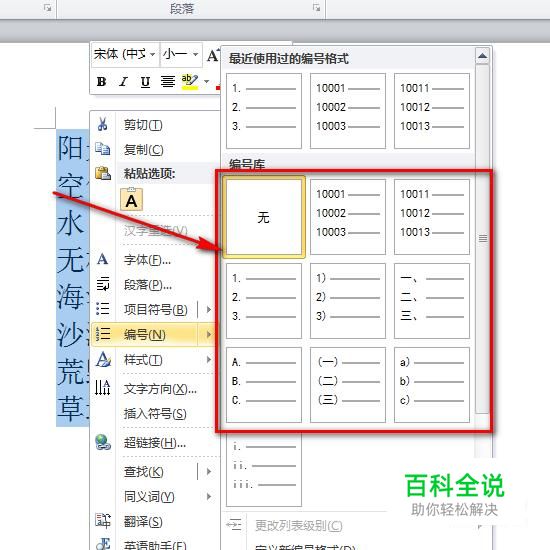Apply text highlight color pen

click(x=190, y=81)
